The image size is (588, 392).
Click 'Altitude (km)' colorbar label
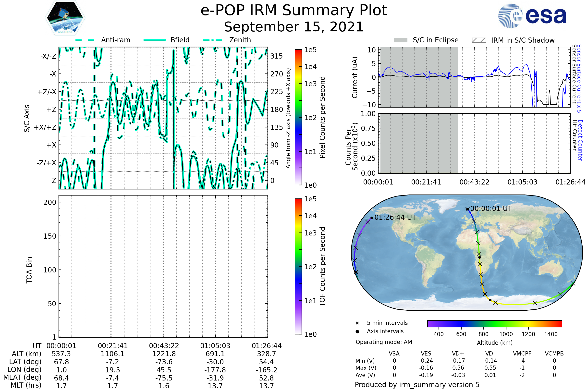click(495, 343)
